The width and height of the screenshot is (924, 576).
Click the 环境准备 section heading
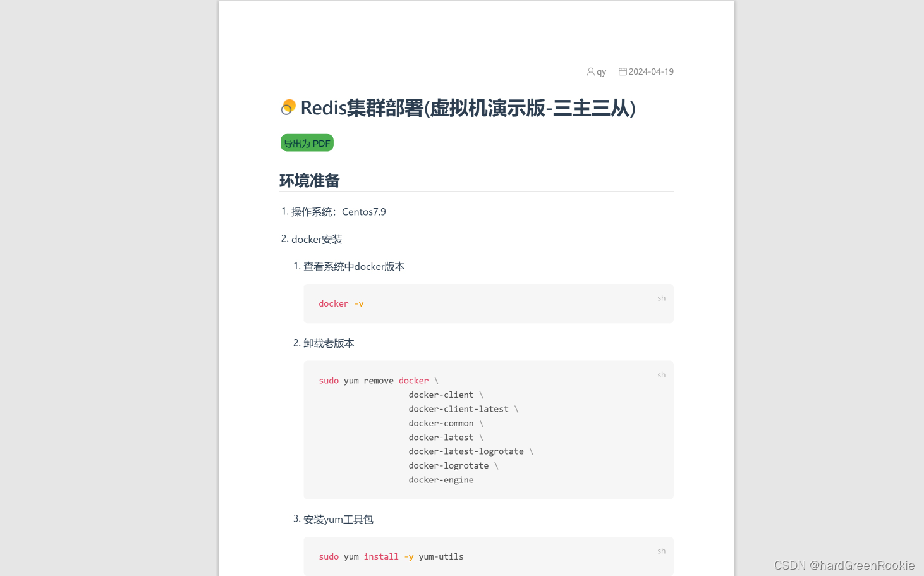tap(310, 181)
